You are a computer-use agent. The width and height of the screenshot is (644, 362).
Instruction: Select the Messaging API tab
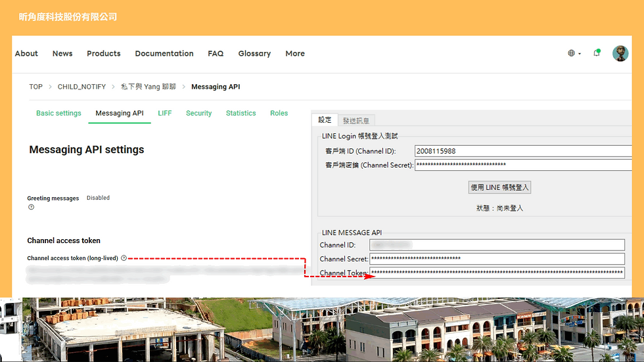(120, 113)
